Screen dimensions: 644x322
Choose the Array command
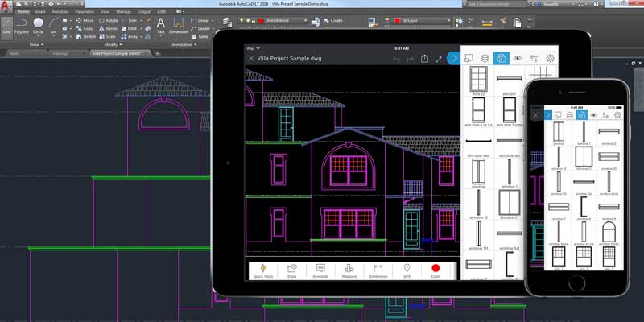130,36
